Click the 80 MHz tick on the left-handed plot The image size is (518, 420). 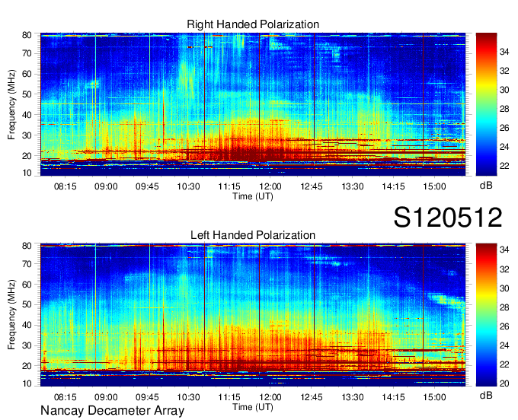tap(27, 246)
